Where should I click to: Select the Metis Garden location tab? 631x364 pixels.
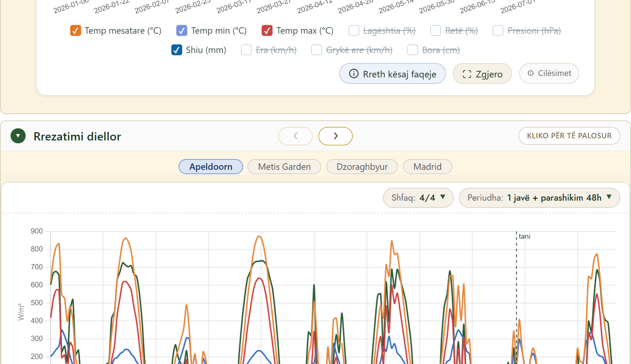point(284,167)
